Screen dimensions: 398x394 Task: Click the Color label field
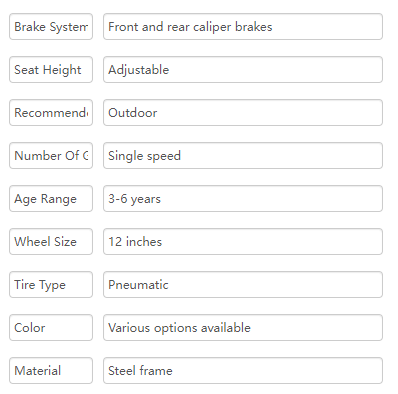click(x=51, y=328)
